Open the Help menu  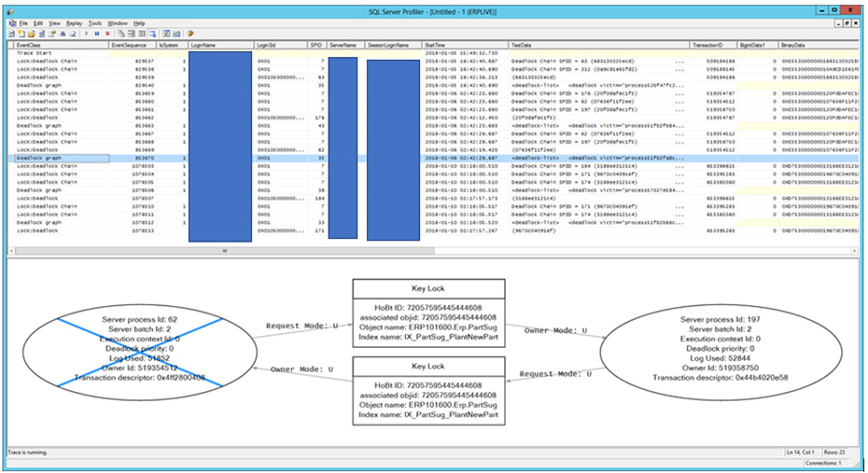coord(139,23)
